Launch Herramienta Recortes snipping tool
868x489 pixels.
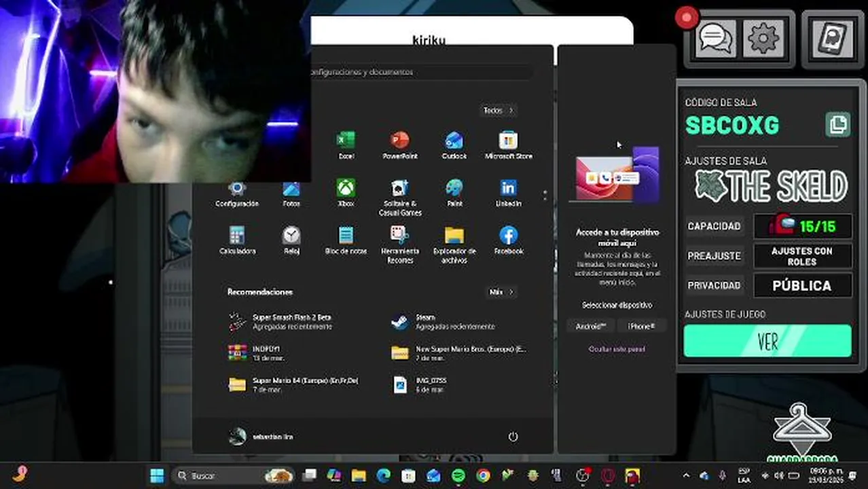point(400,244)
